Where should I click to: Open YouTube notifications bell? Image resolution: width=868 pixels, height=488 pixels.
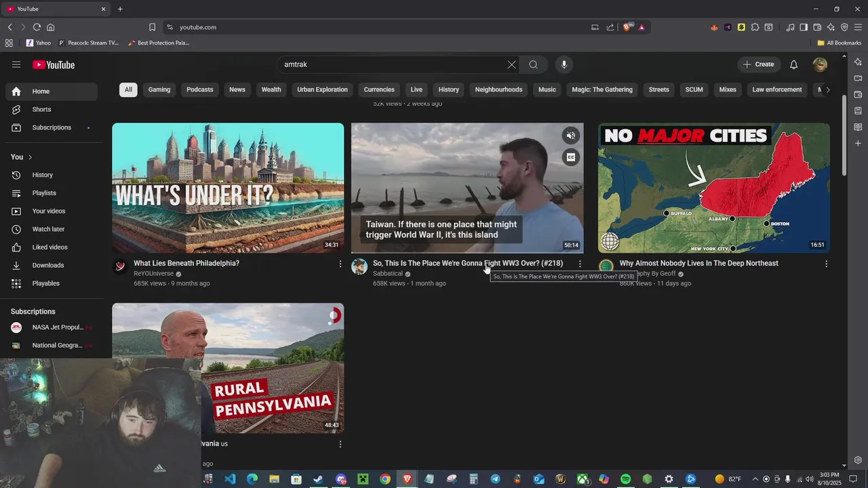click(793, 64)
